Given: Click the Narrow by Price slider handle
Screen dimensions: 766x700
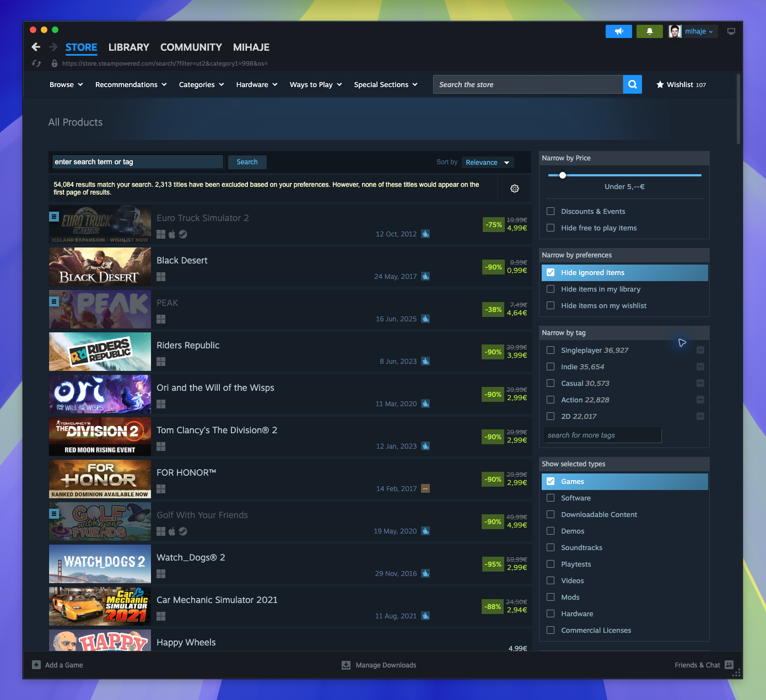Looking at the screenshot, I should pyautogui.click(x=563, y=175).
